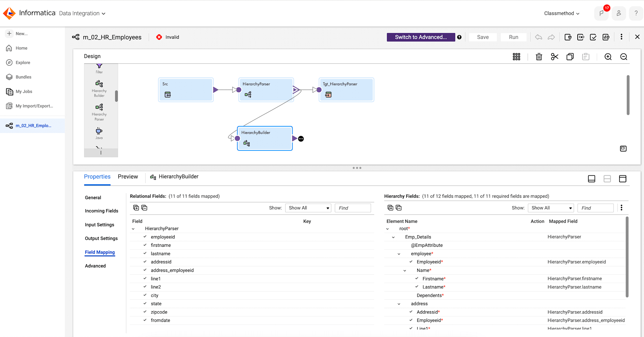Click the validate mapping check icon
This screenshot has height=337, width=644.
[x=593, y=37]
